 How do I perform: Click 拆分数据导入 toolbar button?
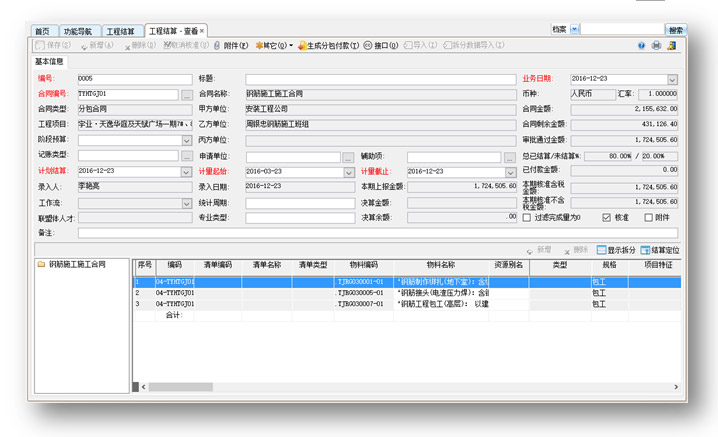[x=474, y=45]
